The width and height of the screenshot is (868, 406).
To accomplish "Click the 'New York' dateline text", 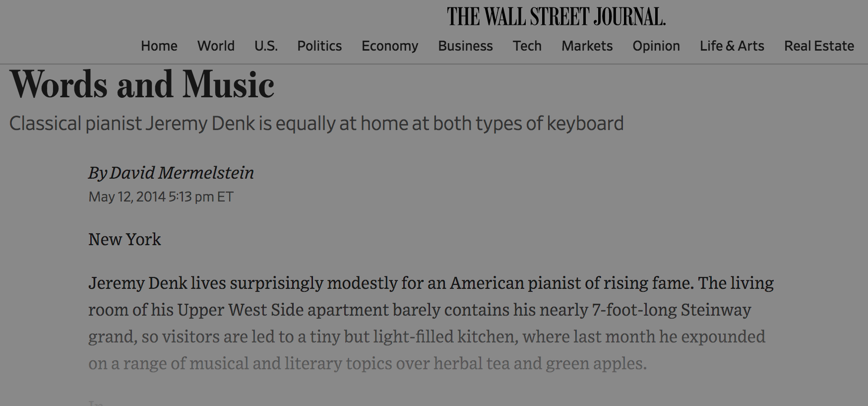I will coord(124,240).
